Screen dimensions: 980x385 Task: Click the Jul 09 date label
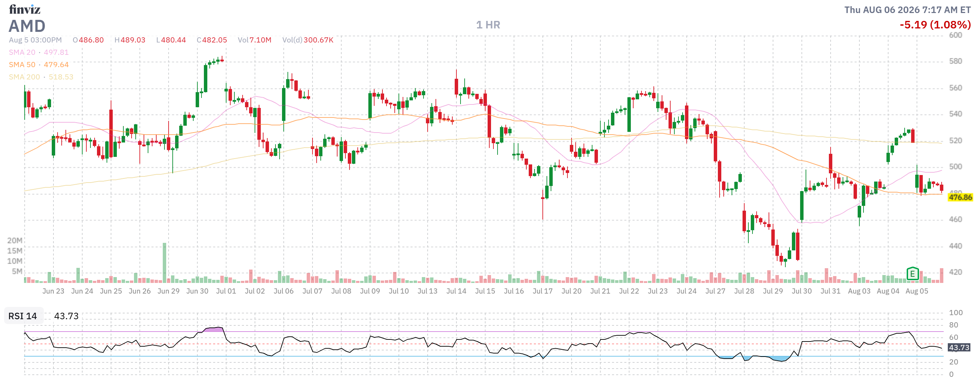coord(370,291)
